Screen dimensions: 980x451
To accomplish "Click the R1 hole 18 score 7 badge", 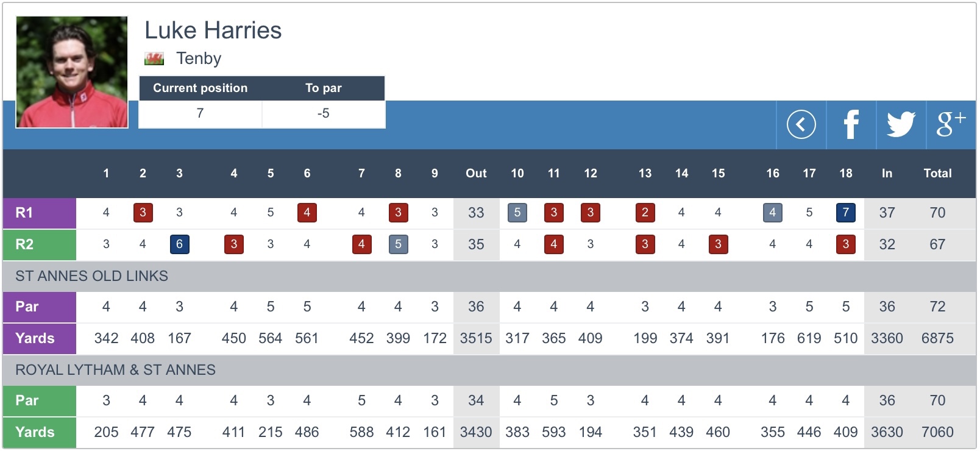I will [845, 213].
